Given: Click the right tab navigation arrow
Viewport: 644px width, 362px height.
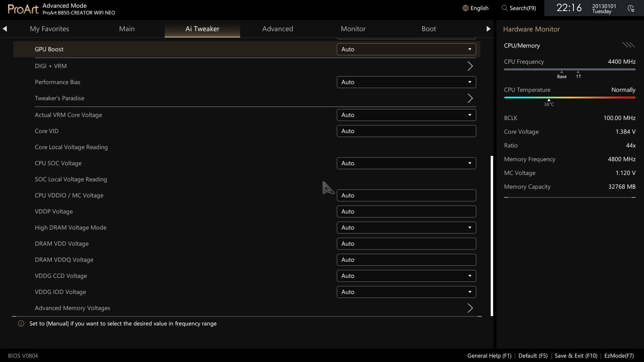Looking at the screenshot, I should coord(488,29).
